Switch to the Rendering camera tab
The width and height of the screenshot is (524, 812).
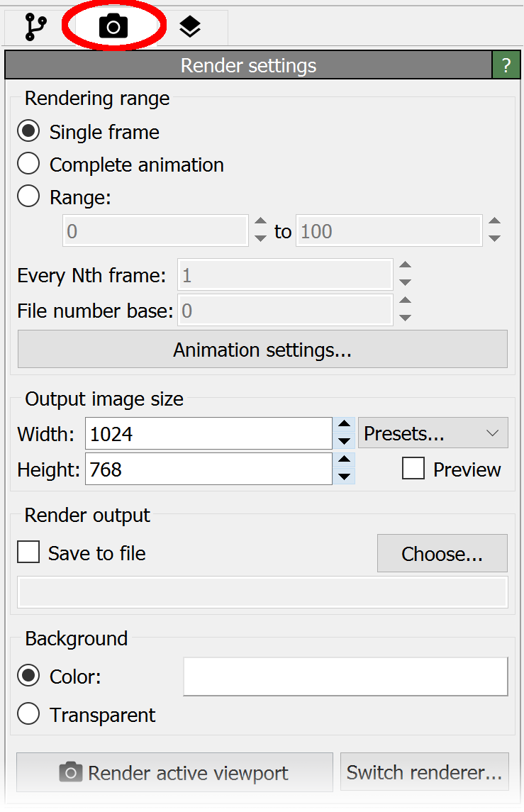pyautogui.click(x=113, y=27)
